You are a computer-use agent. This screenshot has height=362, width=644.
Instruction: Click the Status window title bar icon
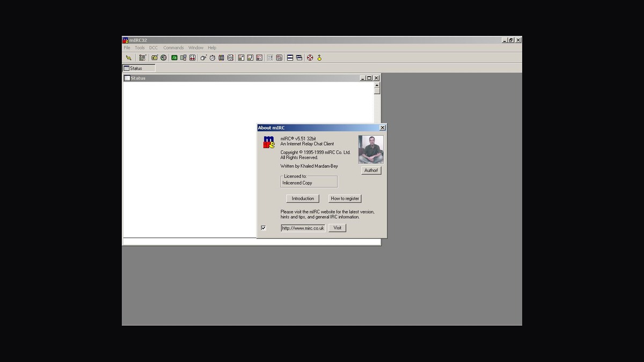tap(127, 78)
